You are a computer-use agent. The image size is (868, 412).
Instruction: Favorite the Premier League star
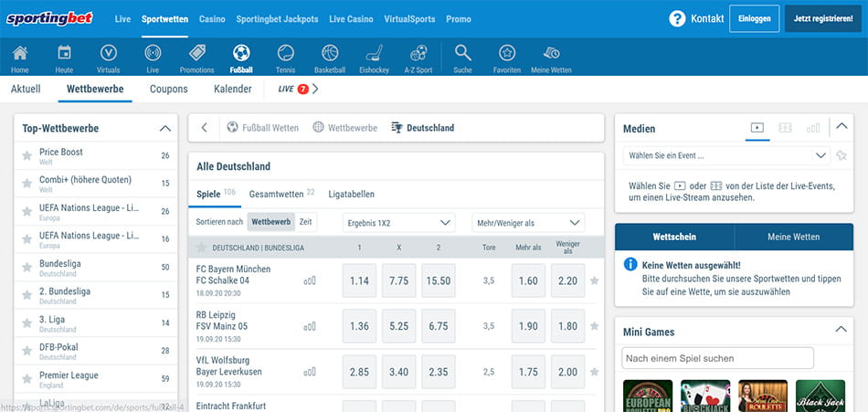pos(26,379)
